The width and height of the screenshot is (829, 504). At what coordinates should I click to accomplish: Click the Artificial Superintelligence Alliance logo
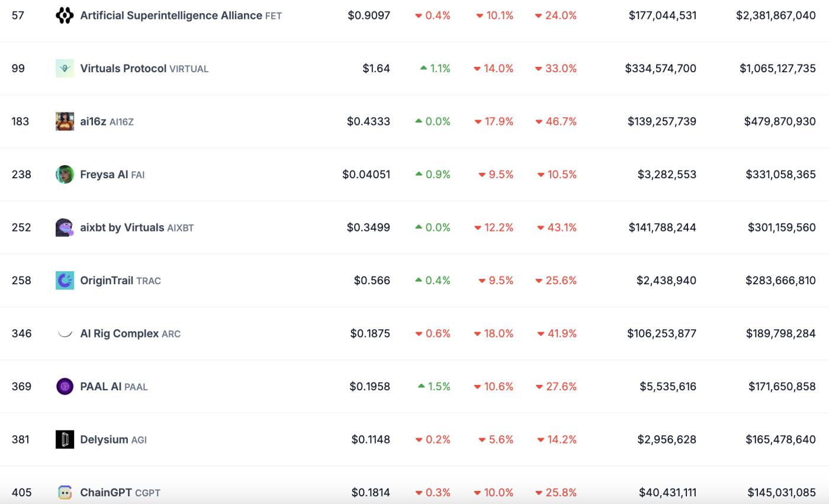64,15
